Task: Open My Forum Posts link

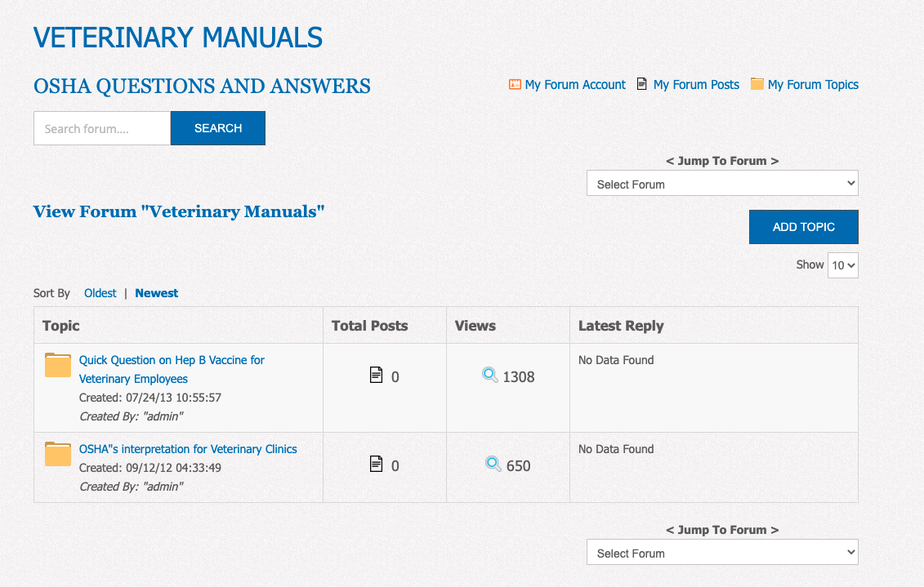Action: click(x=696, y=85)
